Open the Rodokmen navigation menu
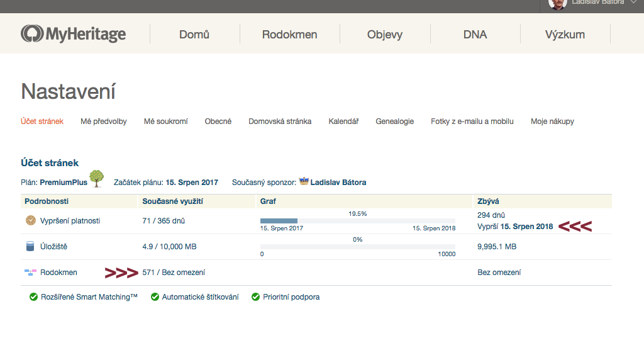 pos(289,35)
